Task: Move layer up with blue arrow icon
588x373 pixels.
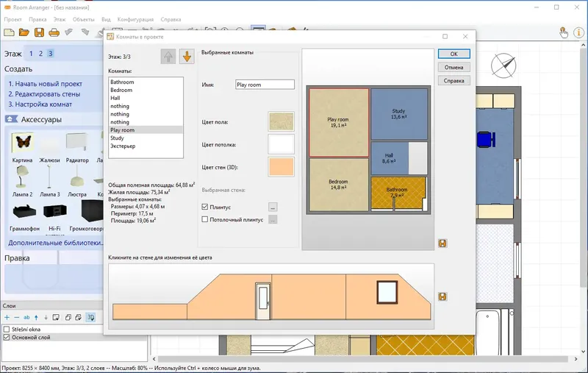Action: pyautogui.click(x=36, y=318)
